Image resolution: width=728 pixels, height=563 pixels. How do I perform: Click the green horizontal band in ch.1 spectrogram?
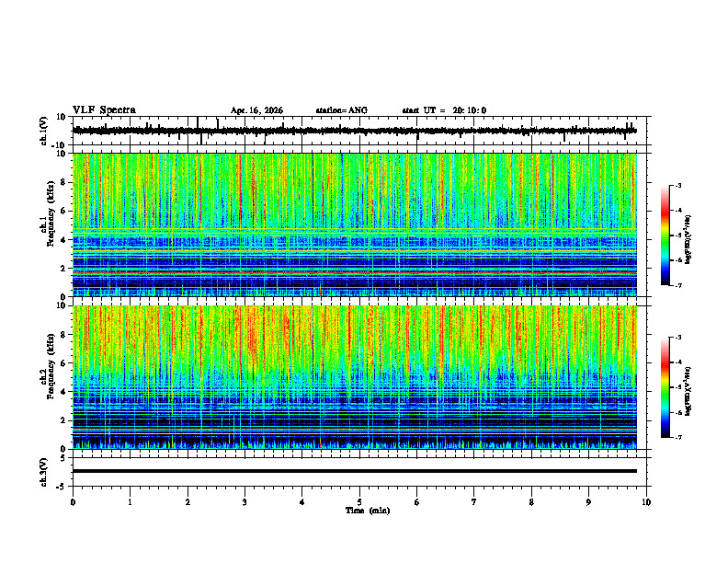tap(355, 231)
